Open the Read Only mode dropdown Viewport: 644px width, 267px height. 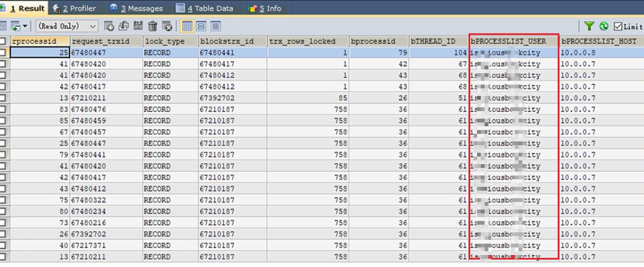point(67,26)
